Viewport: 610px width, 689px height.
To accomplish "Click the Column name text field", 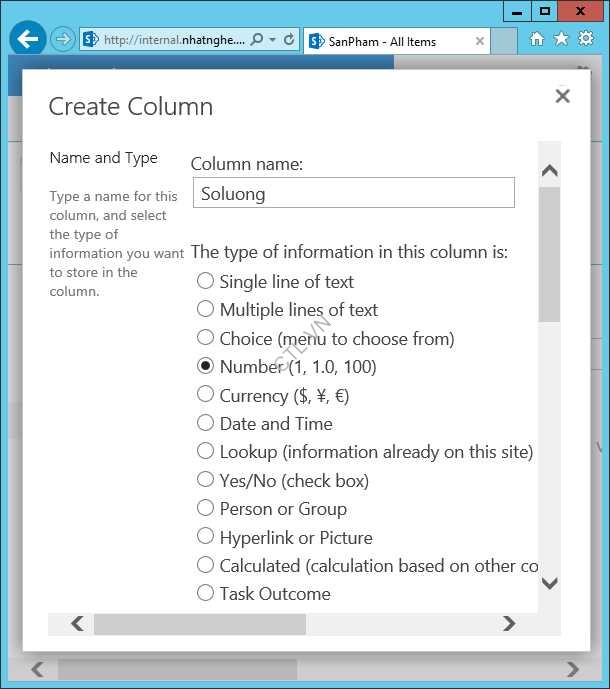I will coord(353,193).
